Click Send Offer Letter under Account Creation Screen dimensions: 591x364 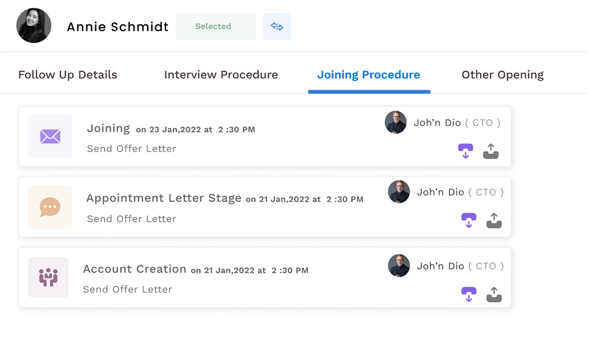[128, 289]
